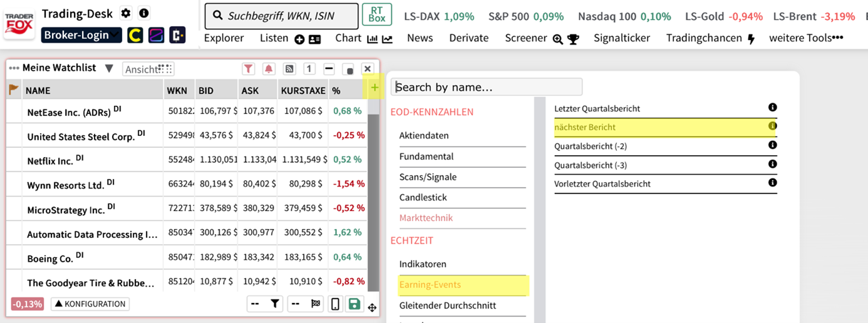Click the lightning icon beside Tradingchancen
The height and width of the screenshot is (323, 868).
click(752, 39)
